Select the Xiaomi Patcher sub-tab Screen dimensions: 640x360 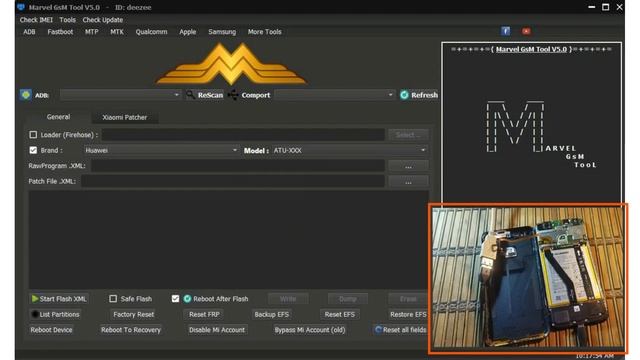pos(124,117)
